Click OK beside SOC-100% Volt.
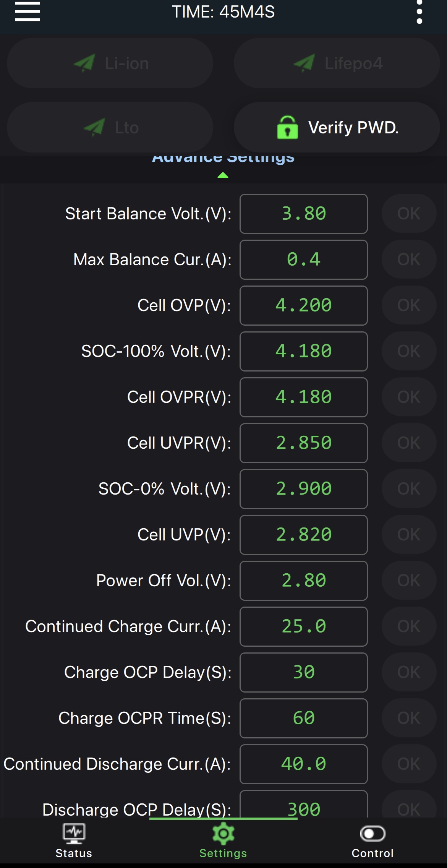 point(409,351)
